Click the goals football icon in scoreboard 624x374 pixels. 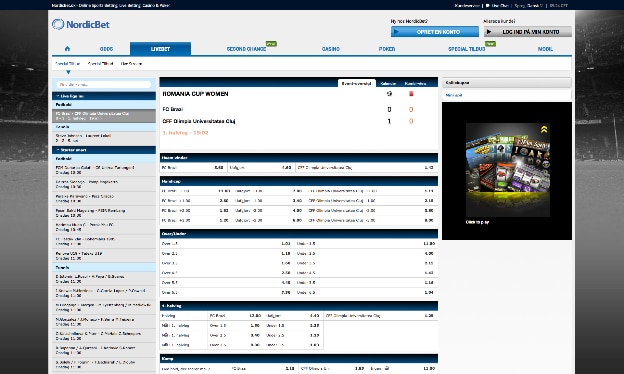(389, 94)
